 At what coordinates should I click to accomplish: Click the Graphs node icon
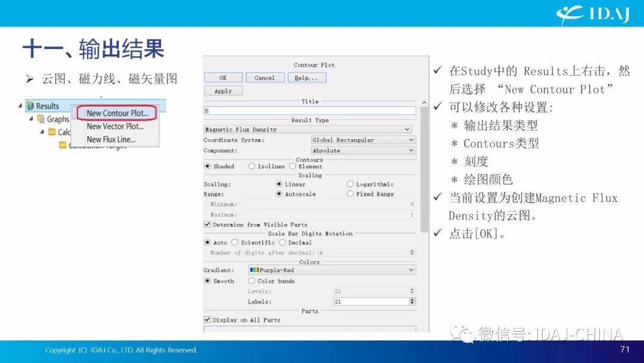[41, 119]
